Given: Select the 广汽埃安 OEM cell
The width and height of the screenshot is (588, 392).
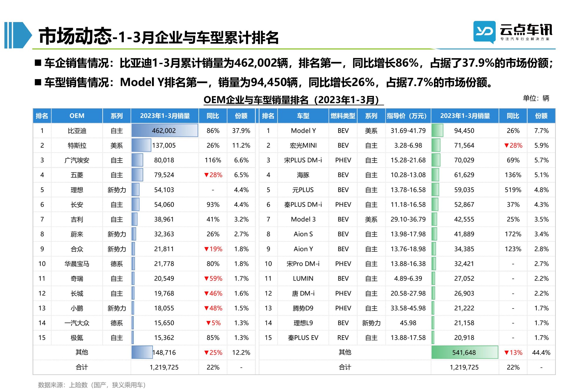Looking at the screenshot, I should (77, 160).
